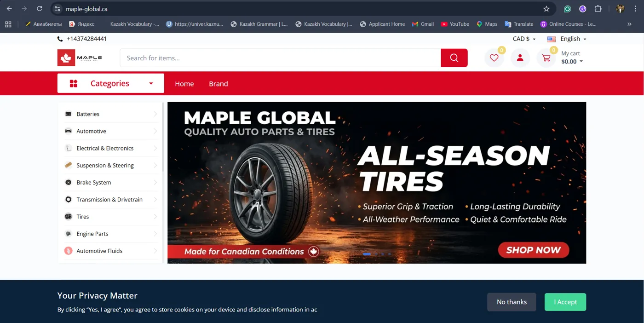Screen dimensions: 644x323
Task: Open the wishlist heart icon
Action: [x=494, y=58]
